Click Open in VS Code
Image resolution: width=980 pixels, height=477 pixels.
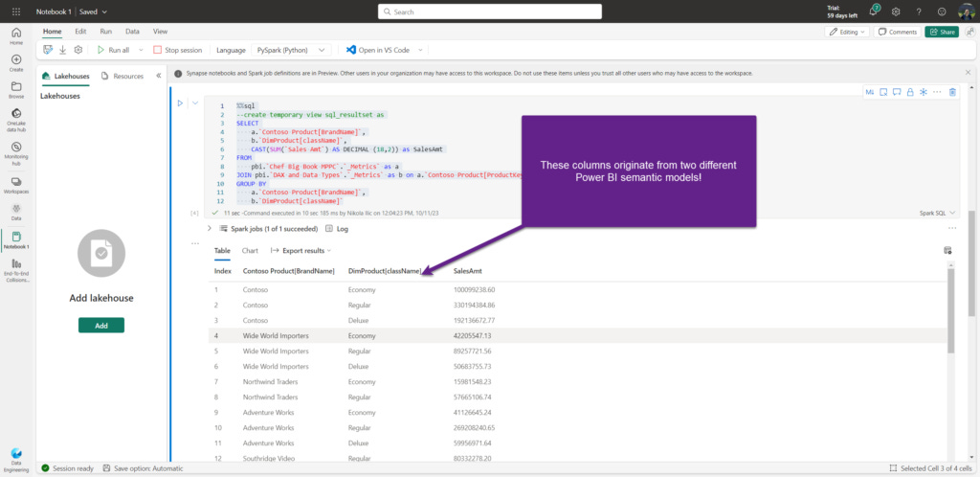click(378, 50)
